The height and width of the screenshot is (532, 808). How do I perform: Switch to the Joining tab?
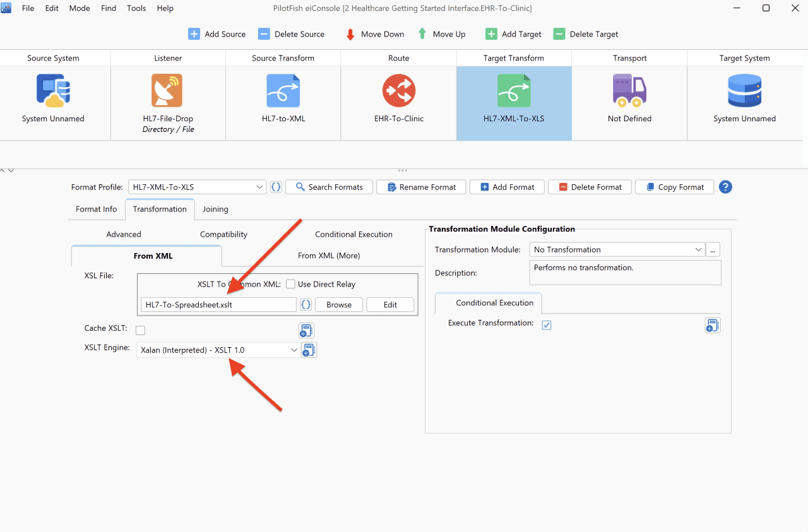(215, 209)
